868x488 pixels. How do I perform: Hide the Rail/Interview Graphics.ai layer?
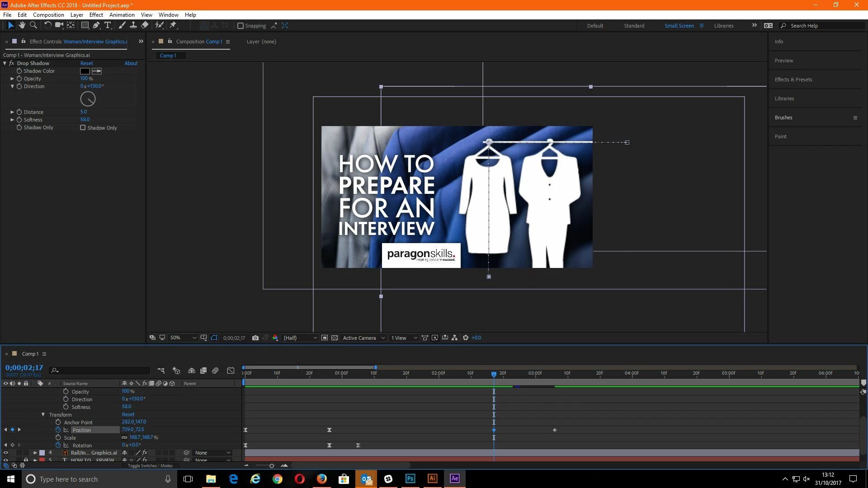[x=6, y=453]
